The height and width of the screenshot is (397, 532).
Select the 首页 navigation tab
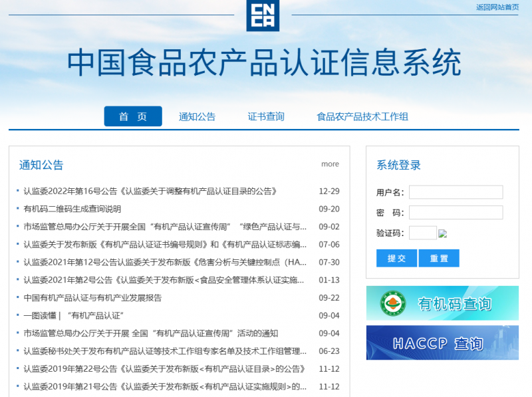coord(132,116)
